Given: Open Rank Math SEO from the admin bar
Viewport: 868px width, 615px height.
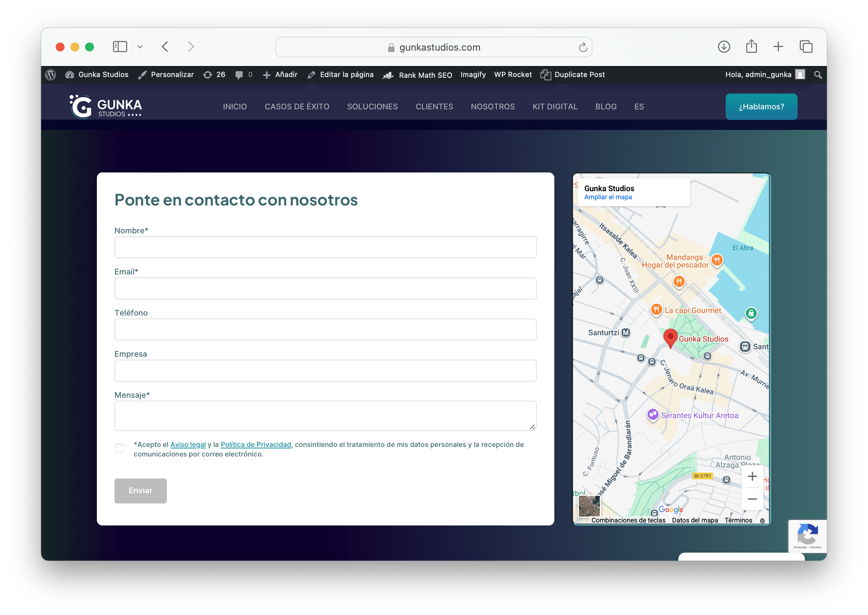Looking at the screenshot, I should (x=417, y=74).
